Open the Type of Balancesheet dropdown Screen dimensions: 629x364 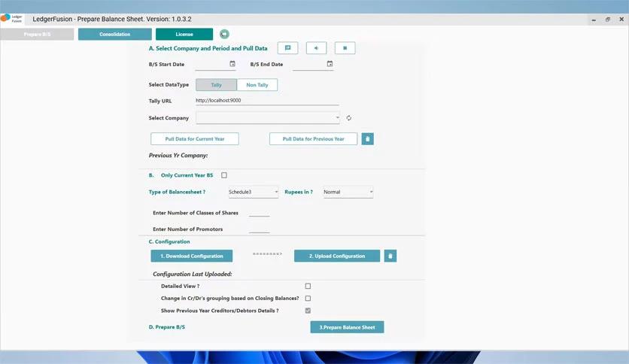coord(253,192)
